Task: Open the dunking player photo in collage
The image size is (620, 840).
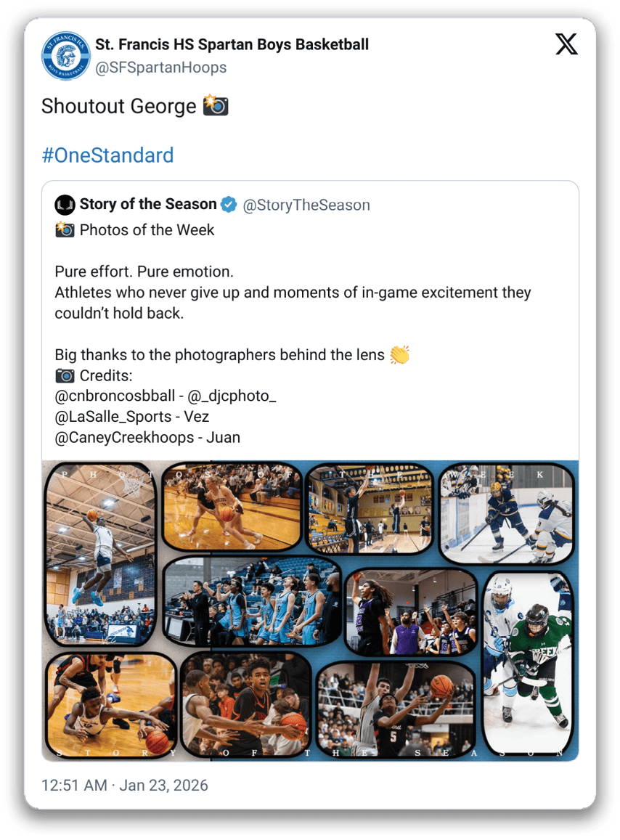Action: (101, 553)
